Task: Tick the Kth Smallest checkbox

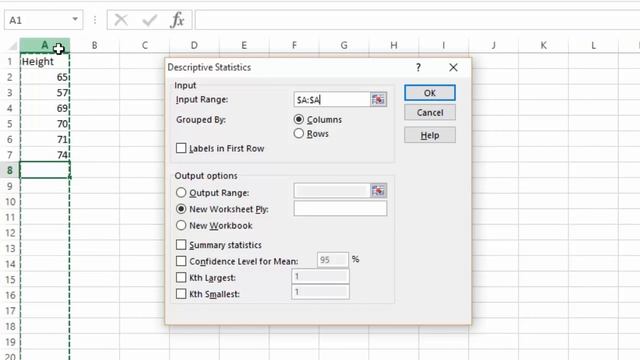Action: click(x=181, y=294)
